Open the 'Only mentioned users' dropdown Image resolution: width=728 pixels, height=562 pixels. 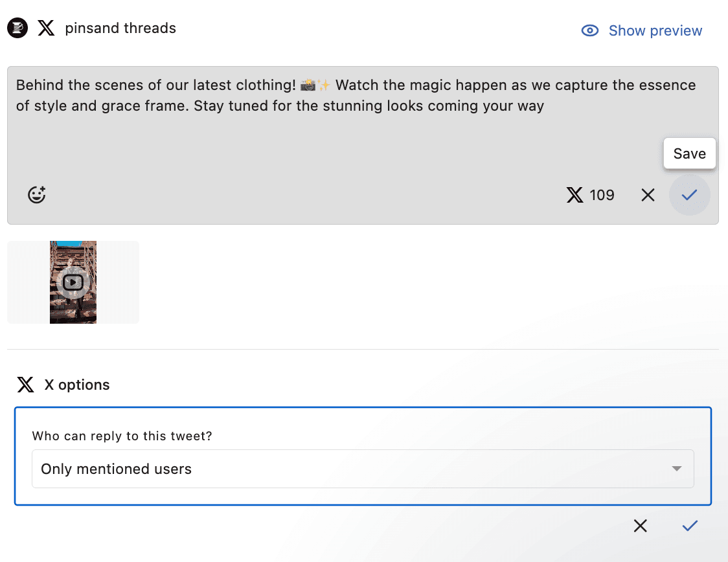click(350, 469)
